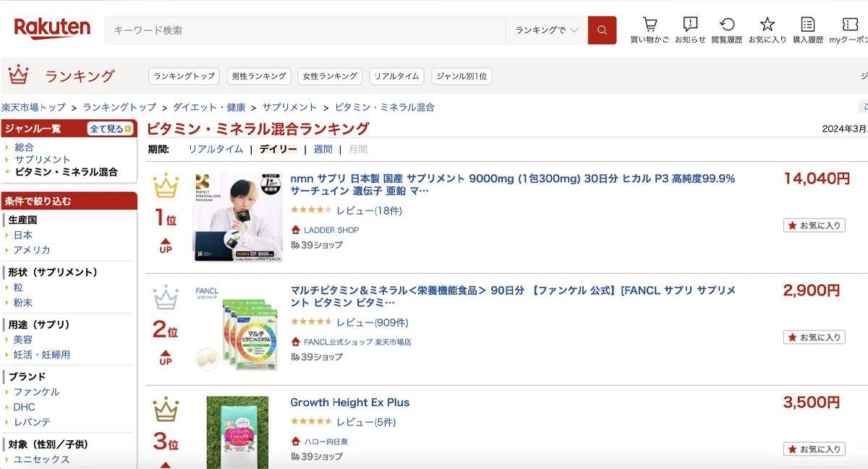Click the ジャンル別1位 button
Viewport: 868px width, 469px height.
pyautogui.click(x=461, y=76)
